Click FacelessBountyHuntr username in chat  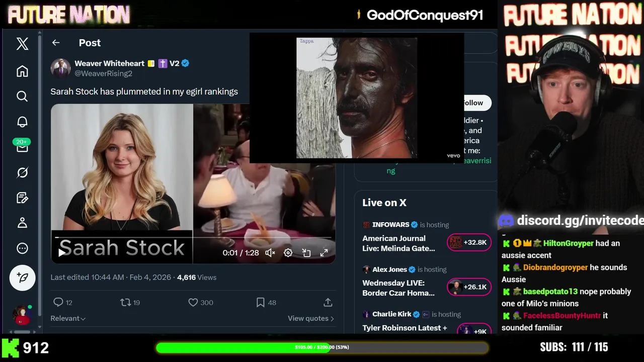click(562, 316)
